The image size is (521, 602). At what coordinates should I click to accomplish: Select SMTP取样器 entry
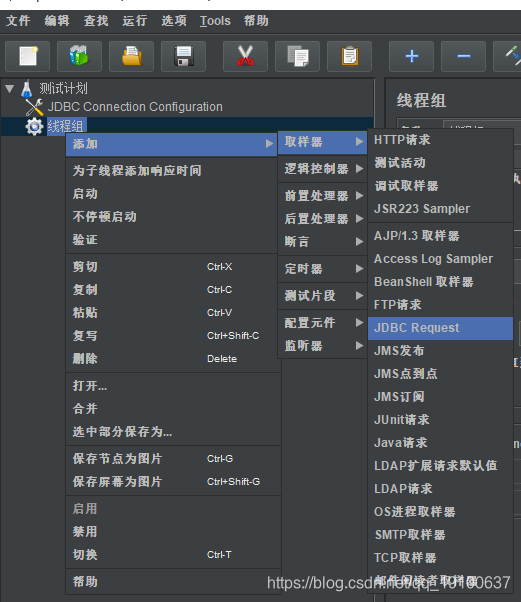(x=440, y=535)
